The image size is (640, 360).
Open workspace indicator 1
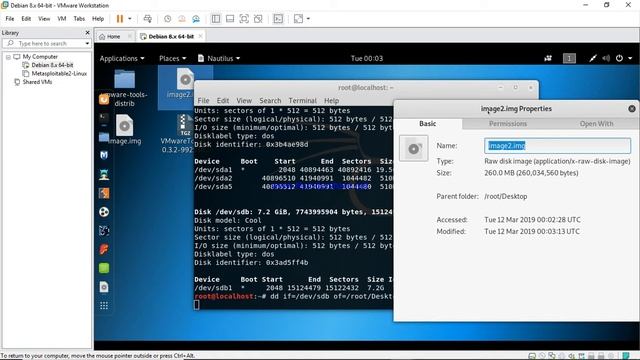pos(569,58)
